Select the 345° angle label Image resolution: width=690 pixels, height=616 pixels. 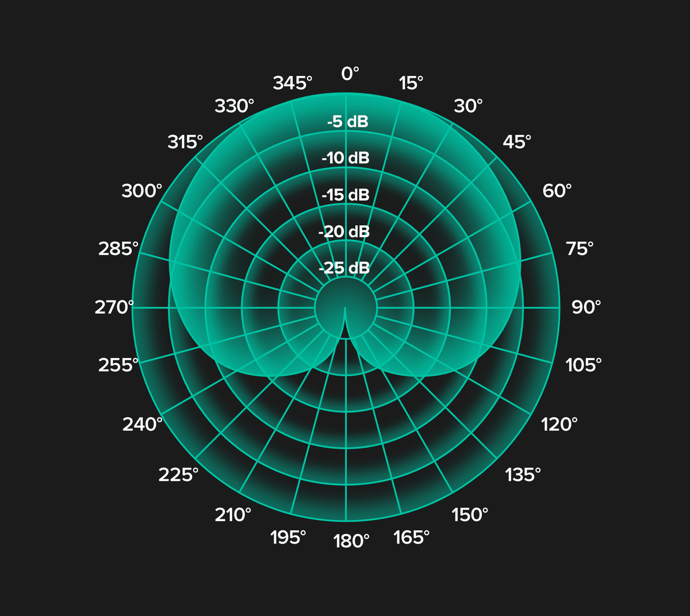tap(293, 83)
